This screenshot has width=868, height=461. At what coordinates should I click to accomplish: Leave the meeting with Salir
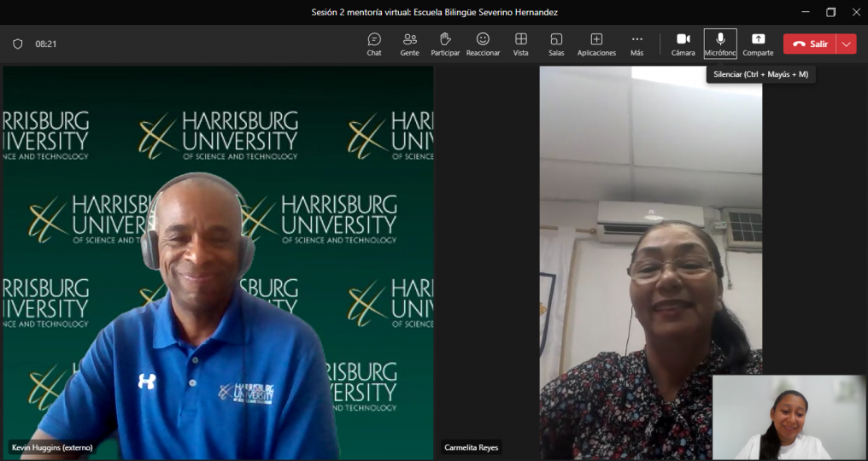pyautogui.click(x=809, y=44)
